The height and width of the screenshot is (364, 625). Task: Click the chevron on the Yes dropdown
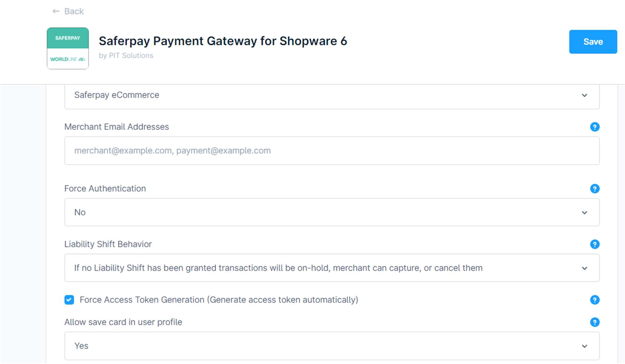(584, 346)
